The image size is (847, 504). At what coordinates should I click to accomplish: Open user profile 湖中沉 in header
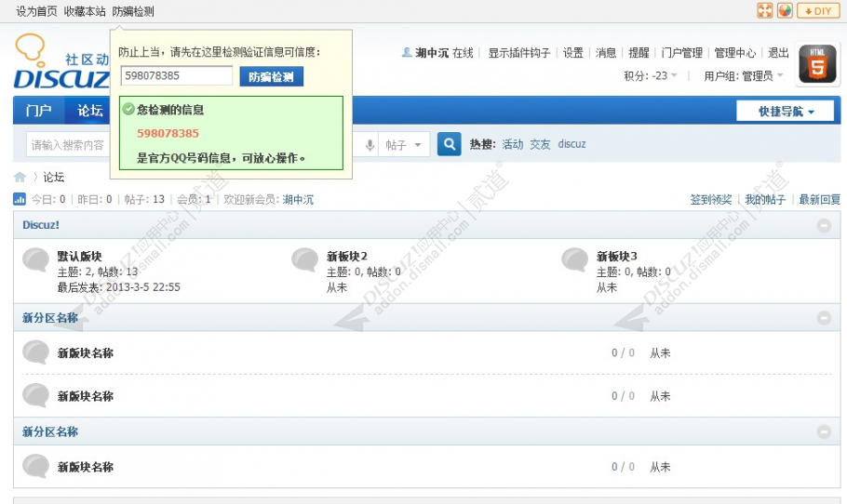tap(432, 53)
